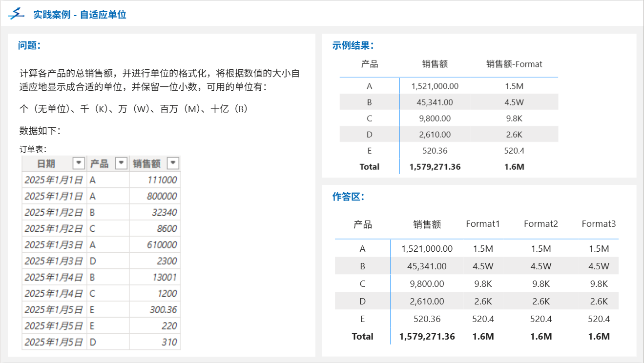
Task: Select the 220 cell in the order table
Action: click(155, 326)
